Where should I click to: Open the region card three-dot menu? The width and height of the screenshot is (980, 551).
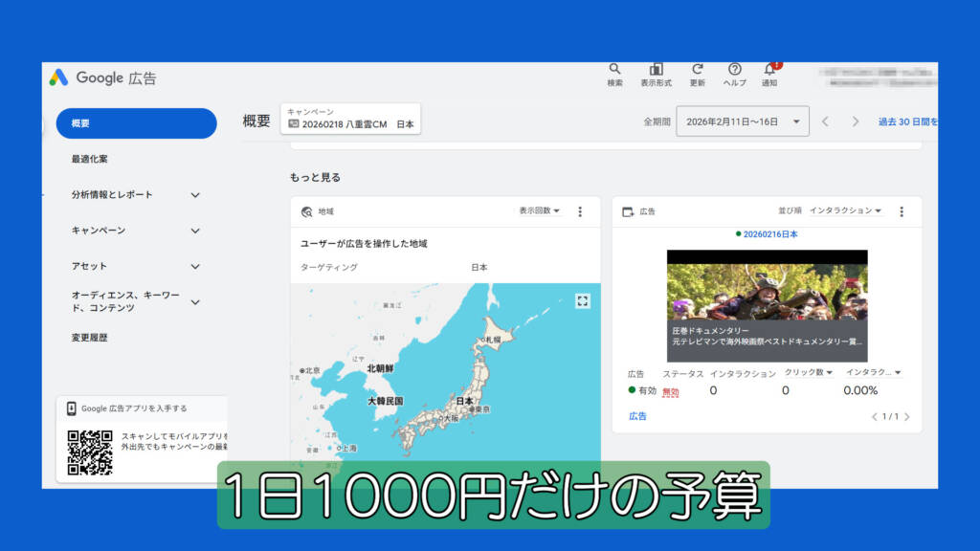(x=580, y=211)
